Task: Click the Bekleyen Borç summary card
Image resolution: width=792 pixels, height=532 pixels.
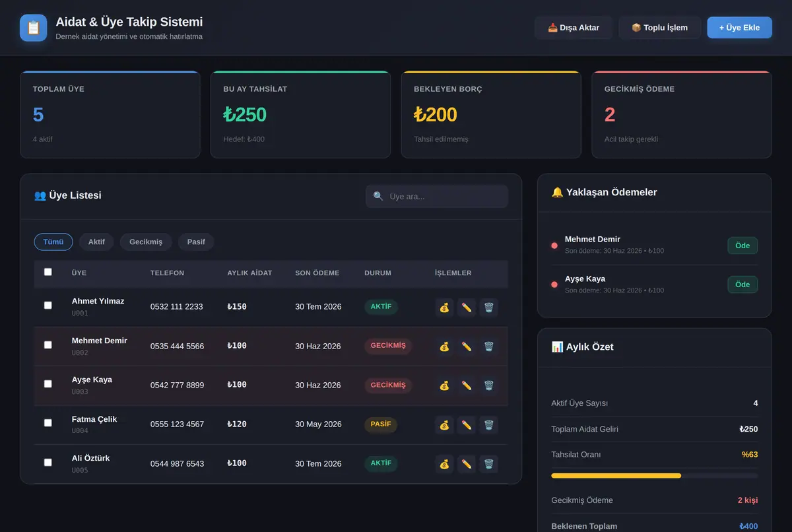Action: pos(491,115)
